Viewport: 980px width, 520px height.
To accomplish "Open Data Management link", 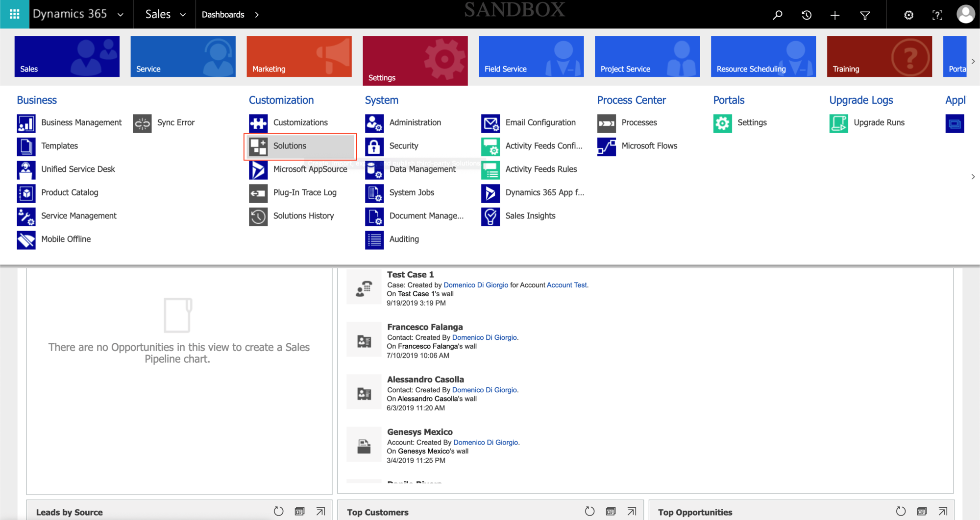I will [422, 169].
